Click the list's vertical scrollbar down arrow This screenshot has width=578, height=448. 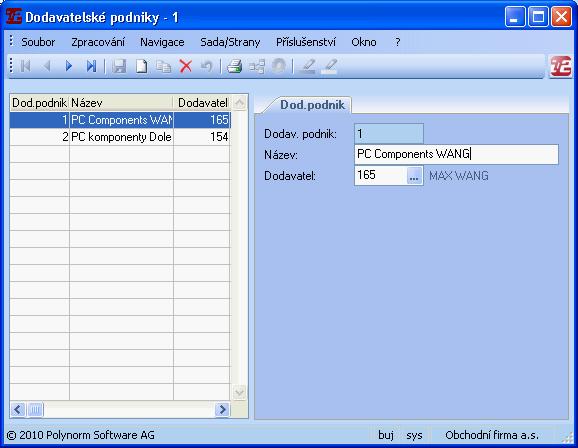[240, 392]
